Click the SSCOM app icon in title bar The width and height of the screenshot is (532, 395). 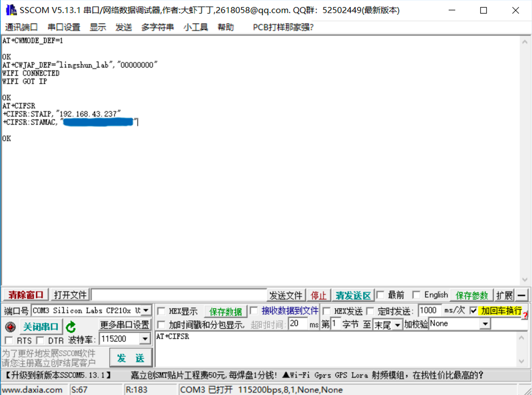(11, 10)
